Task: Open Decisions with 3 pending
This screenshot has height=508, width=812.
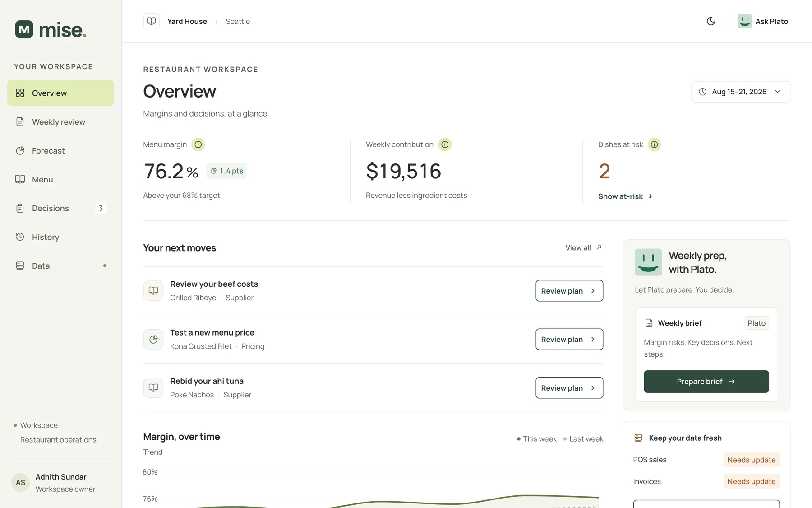Action: tap(60, 208)
